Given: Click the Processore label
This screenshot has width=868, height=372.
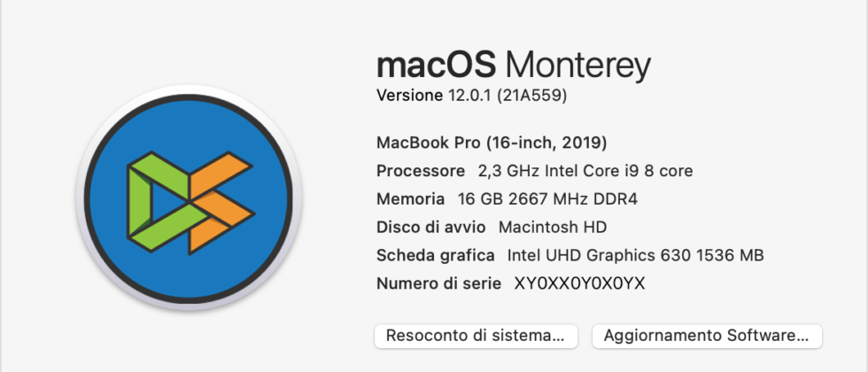Looking at the screenshot, I should [x=420, y=171].
